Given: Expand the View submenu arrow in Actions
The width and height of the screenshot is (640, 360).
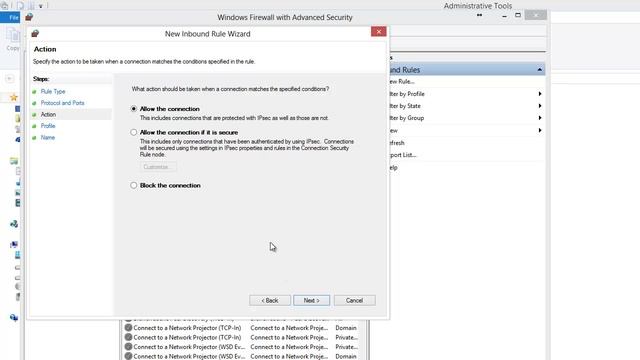Looking at the screenshot, I should [540, 130].
